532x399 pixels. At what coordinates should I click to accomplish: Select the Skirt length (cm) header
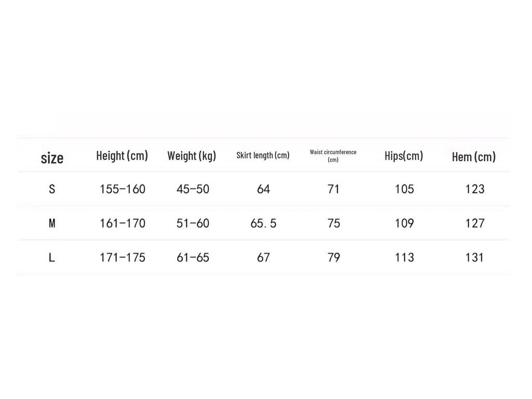pos(263,155)
